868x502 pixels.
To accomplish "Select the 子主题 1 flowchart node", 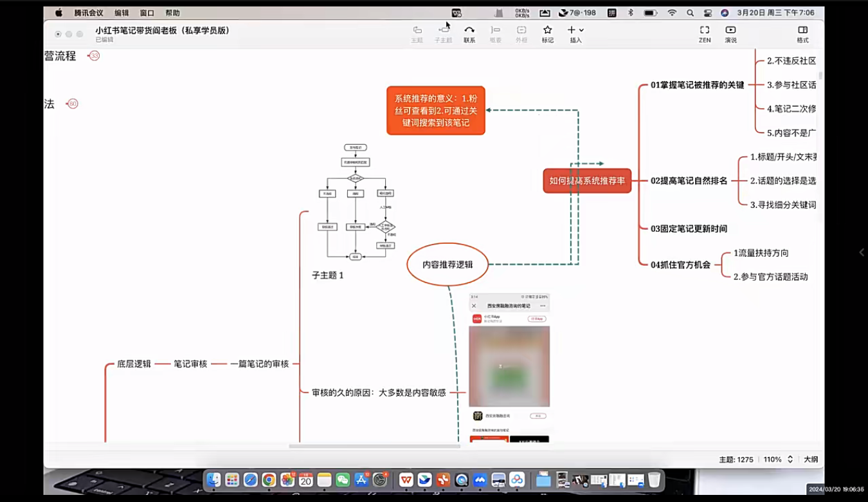I will 328,275.
